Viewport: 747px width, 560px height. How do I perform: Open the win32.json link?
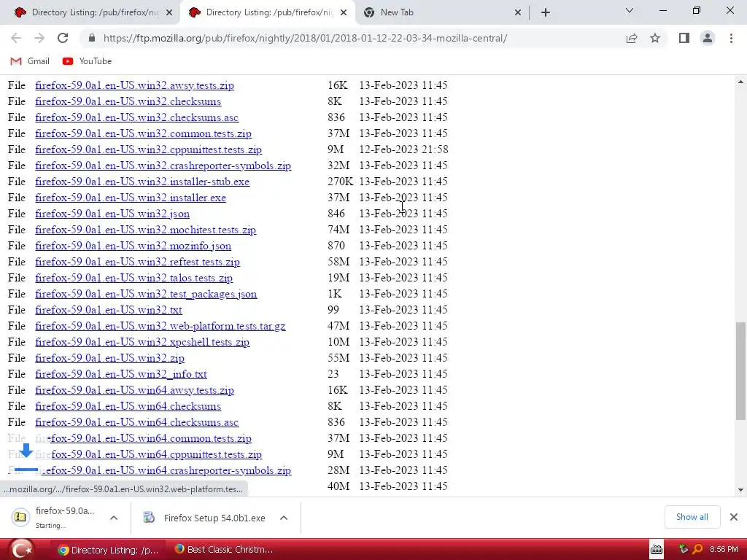click(x=112, y=214)
